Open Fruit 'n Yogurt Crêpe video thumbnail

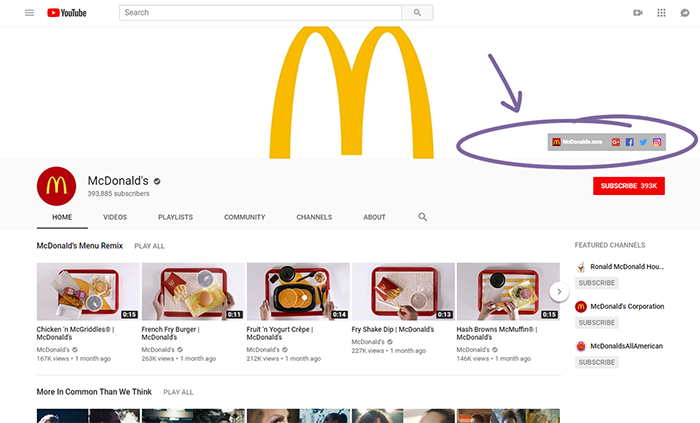click(x=298, y=291)
